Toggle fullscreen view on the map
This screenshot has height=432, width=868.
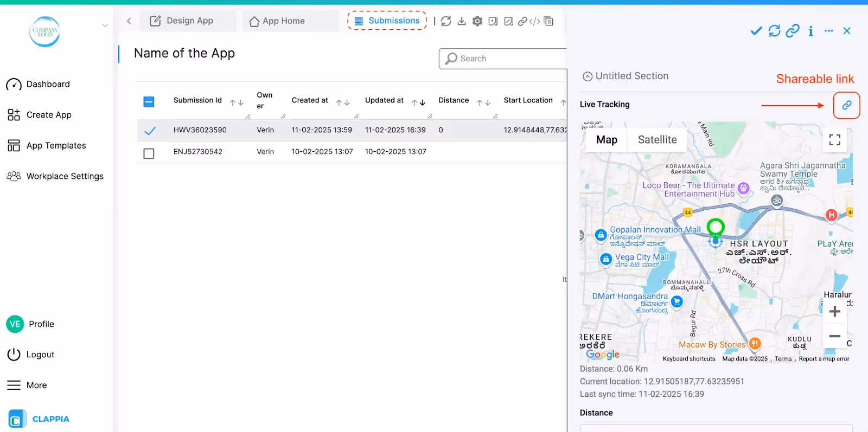(x=835, y=140)
